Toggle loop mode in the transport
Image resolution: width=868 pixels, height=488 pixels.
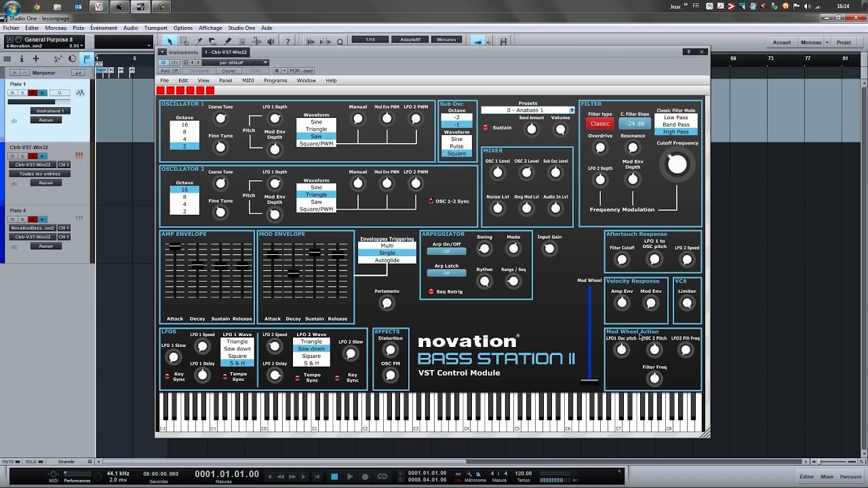point(382,476)
